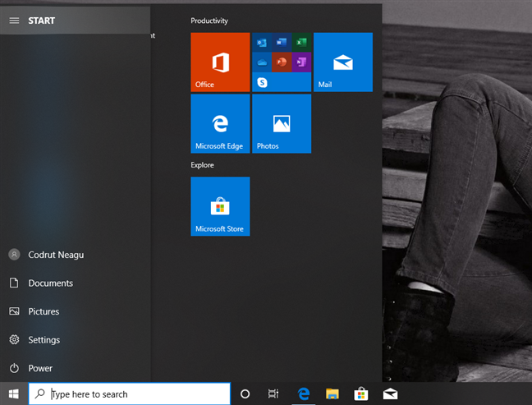The image size is (532, 405).
Task: Open PowerPoint in the Office apps folder tile
Action: click(282, 62)
